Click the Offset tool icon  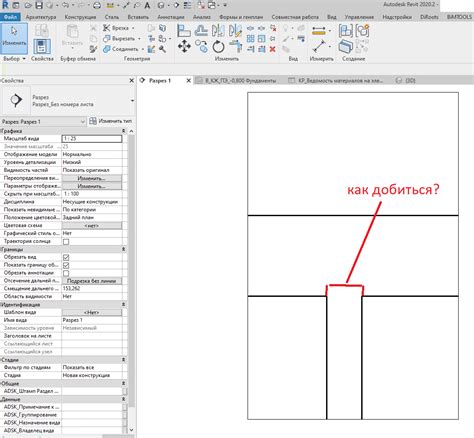click(x=201, y=31)
